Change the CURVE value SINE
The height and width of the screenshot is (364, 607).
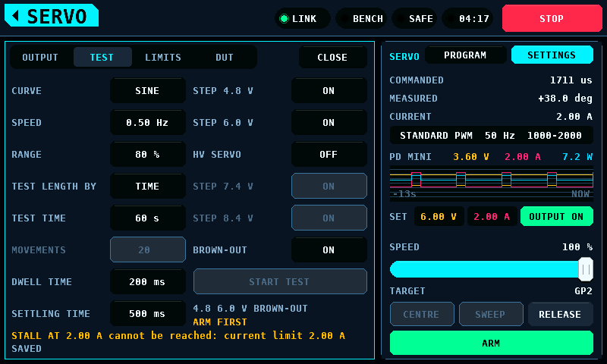(x=147, y=90)
